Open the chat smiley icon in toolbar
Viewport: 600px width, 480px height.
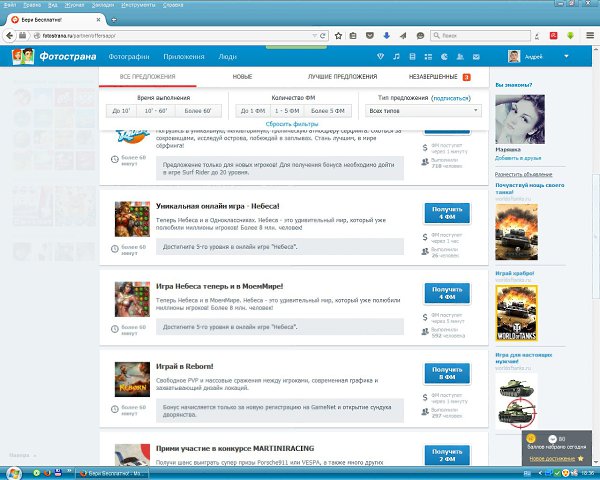tap(420, 36)
